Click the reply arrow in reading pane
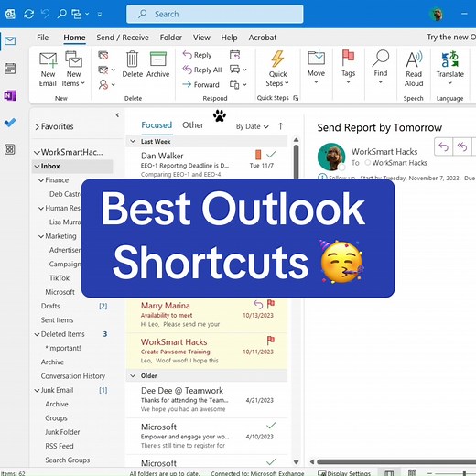This screenshot has width=476, height=476. pyautogui.click(x=443, y=146)
